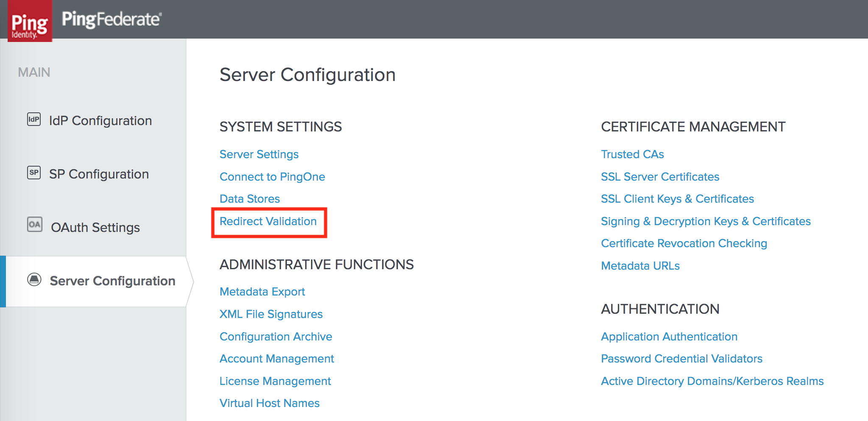Screen dimensions: 868x421
Task: Open Trusted CAs management
Action: (x=632, y=154)
